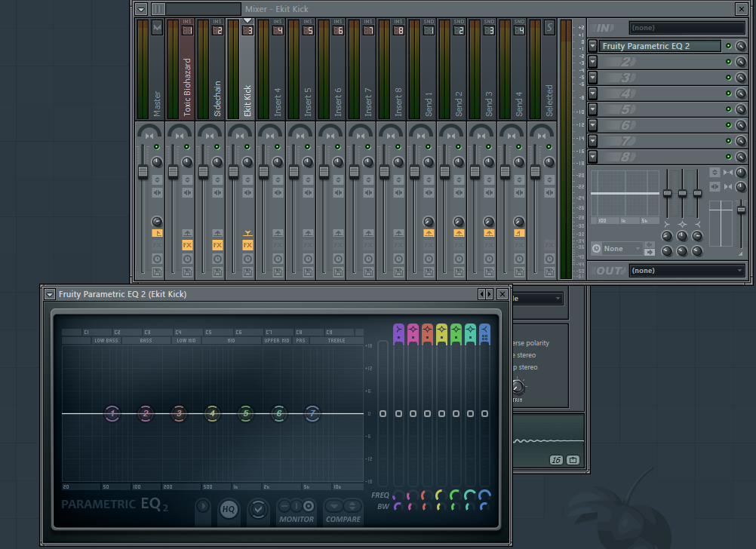Open the FX slot of Sidechain track
The width and height of the screenshot is (756, 549).
coord(217,245)
